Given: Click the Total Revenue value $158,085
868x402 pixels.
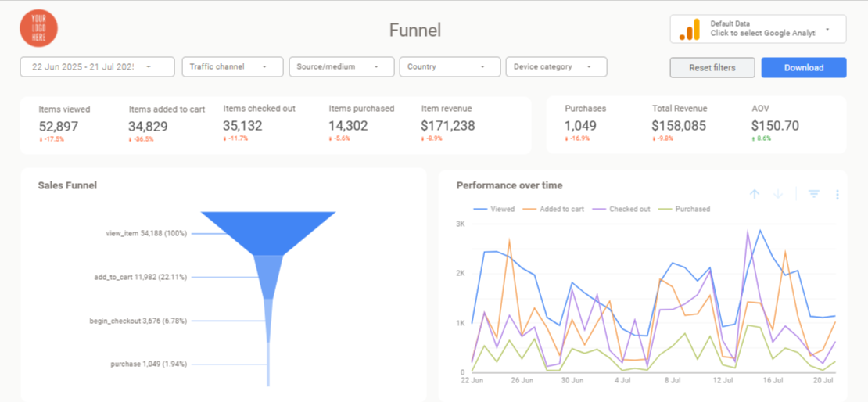Looking at the screenshot, I should point(680,126).
